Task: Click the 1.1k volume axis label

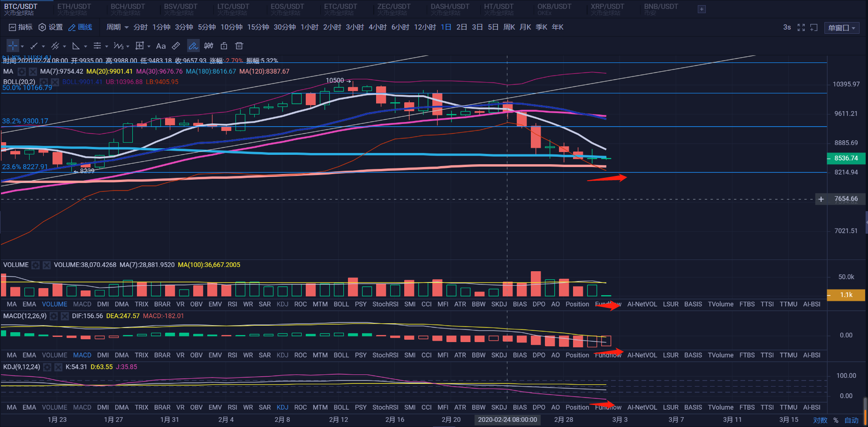Action: (846, 295)
